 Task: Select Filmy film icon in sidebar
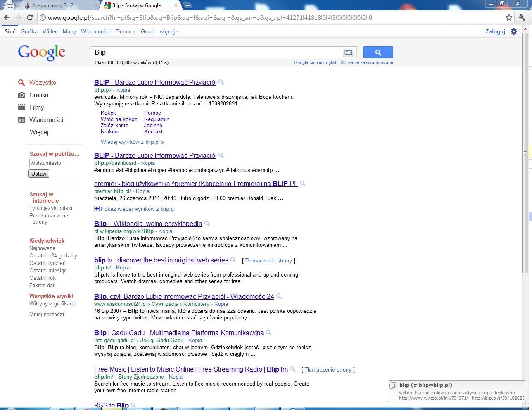pos(21,107)
